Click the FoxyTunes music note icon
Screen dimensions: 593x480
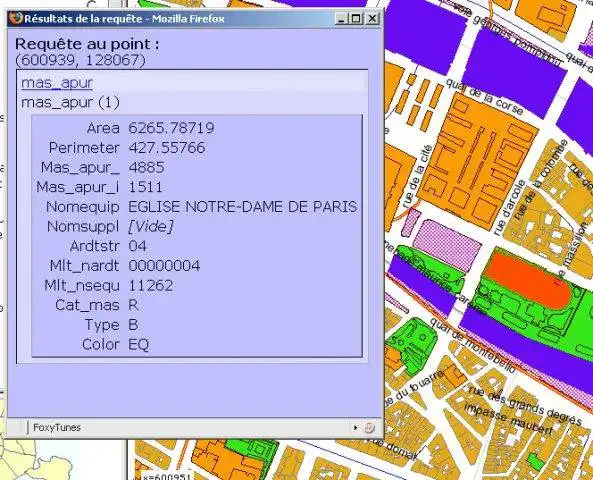click(369, 427)
